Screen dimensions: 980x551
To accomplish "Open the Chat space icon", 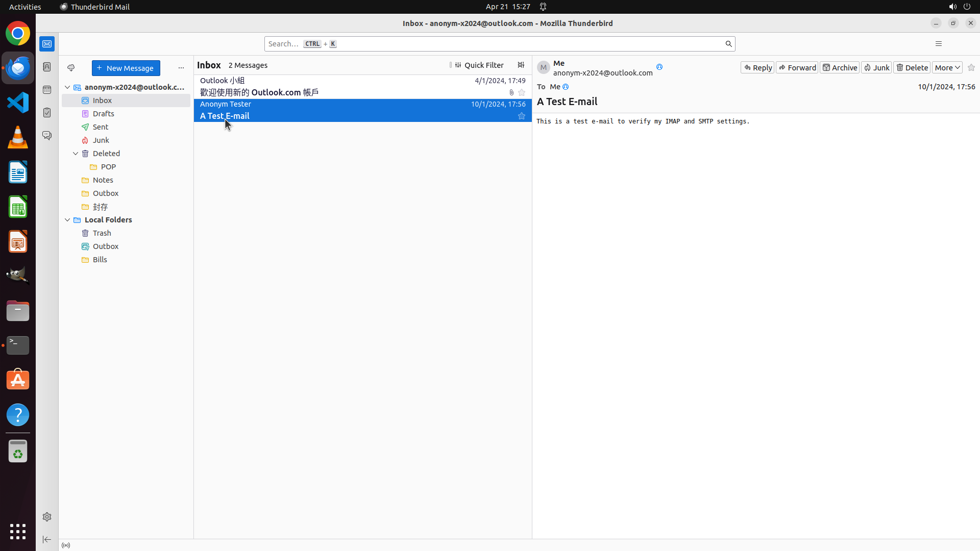I will coord(47,136).
